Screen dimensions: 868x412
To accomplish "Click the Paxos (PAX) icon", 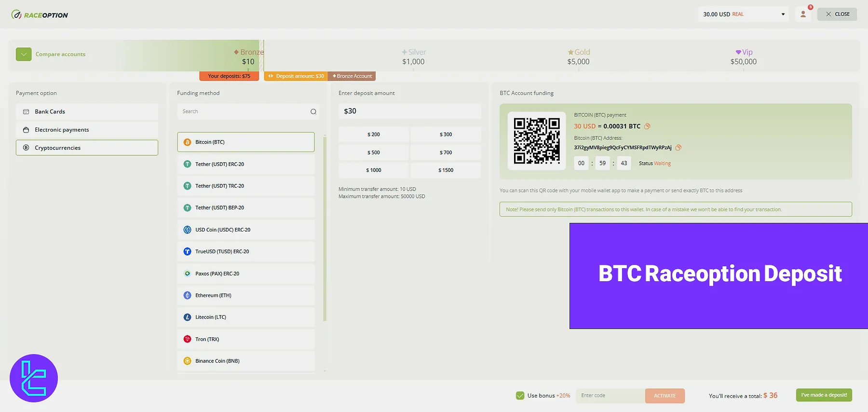I will [x=188, y=274].
